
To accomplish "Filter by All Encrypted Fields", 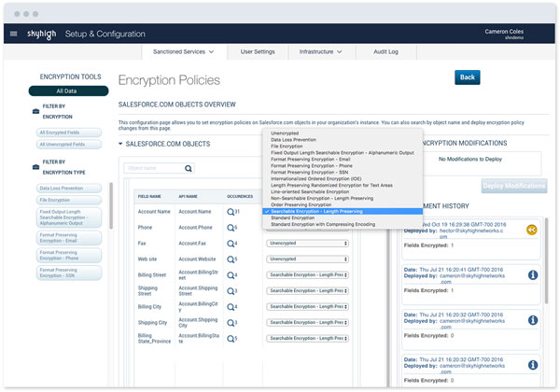I will tap(68, 133).
